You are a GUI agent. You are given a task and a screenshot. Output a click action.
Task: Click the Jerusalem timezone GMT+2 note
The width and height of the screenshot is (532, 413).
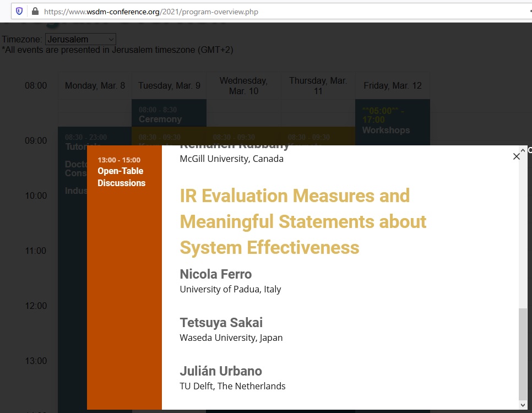pos(117,50)
